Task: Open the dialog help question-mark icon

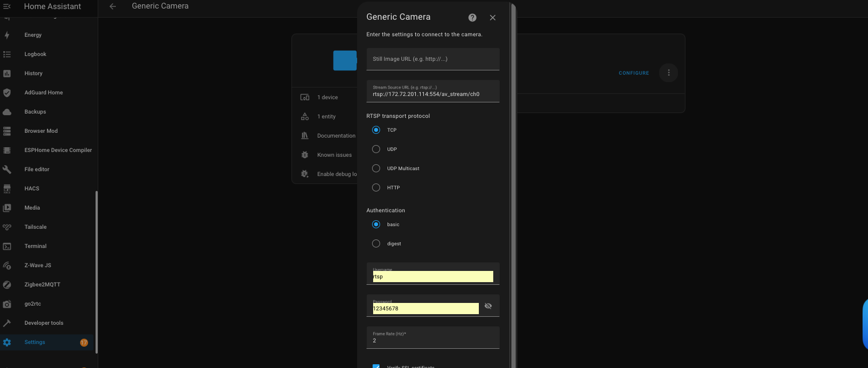Action: 472,18
